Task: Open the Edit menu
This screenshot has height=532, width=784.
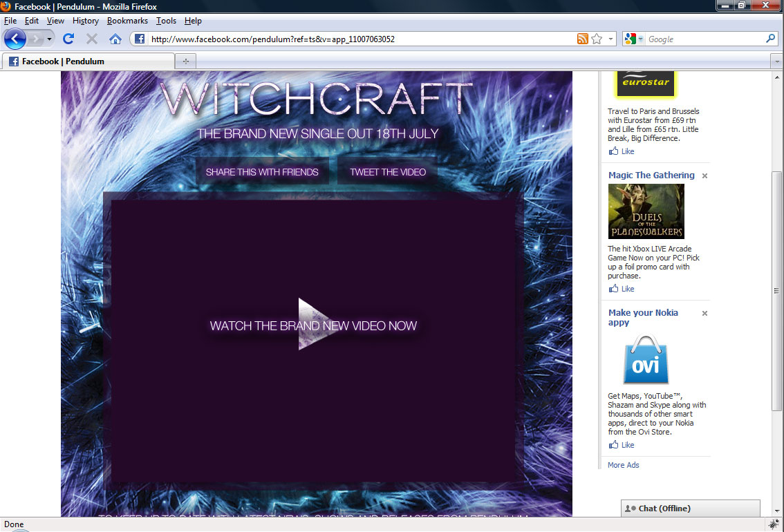Action: click(x=32, y=21)
